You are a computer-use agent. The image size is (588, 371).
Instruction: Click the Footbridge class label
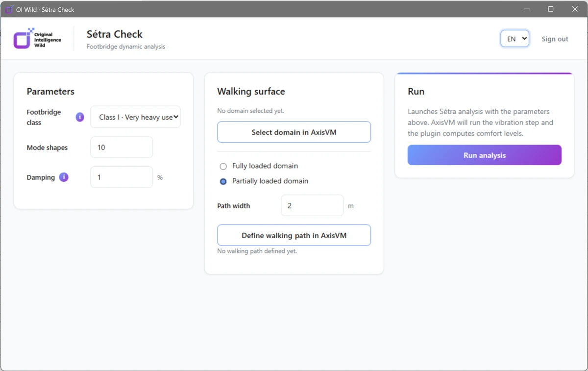point(44,117)
